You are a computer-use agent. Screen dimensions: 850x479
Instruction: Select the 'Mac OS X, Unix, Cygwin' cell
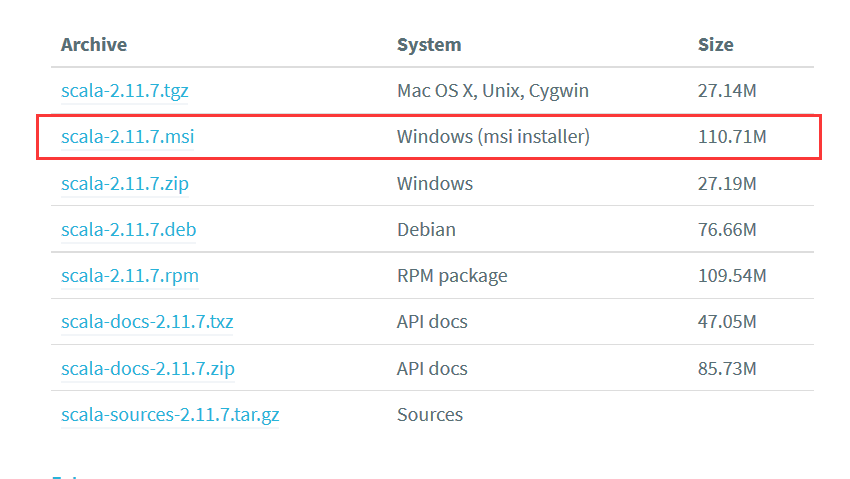493,90
